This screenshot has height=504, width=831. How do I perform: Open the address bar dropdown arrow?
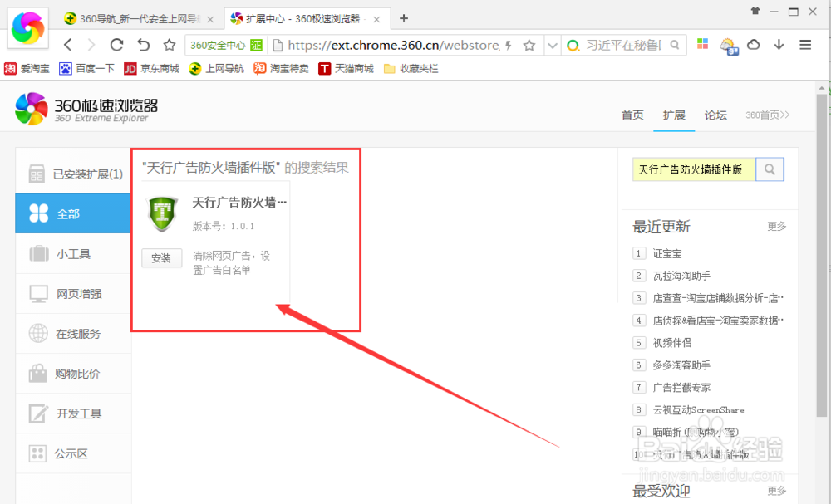point(553,46)
